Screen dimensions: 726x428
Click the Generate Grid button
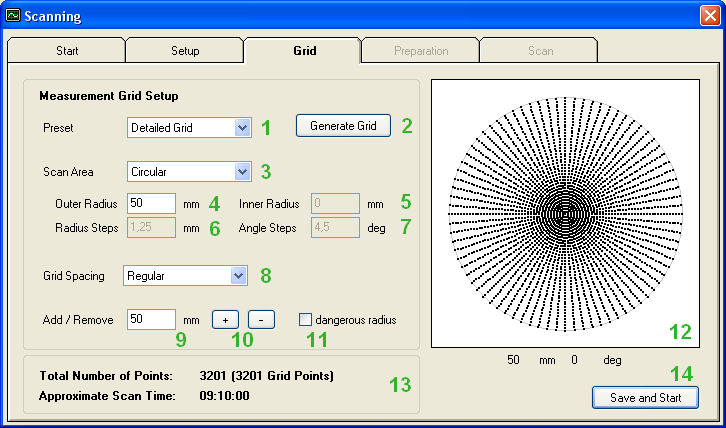point(343,126)
